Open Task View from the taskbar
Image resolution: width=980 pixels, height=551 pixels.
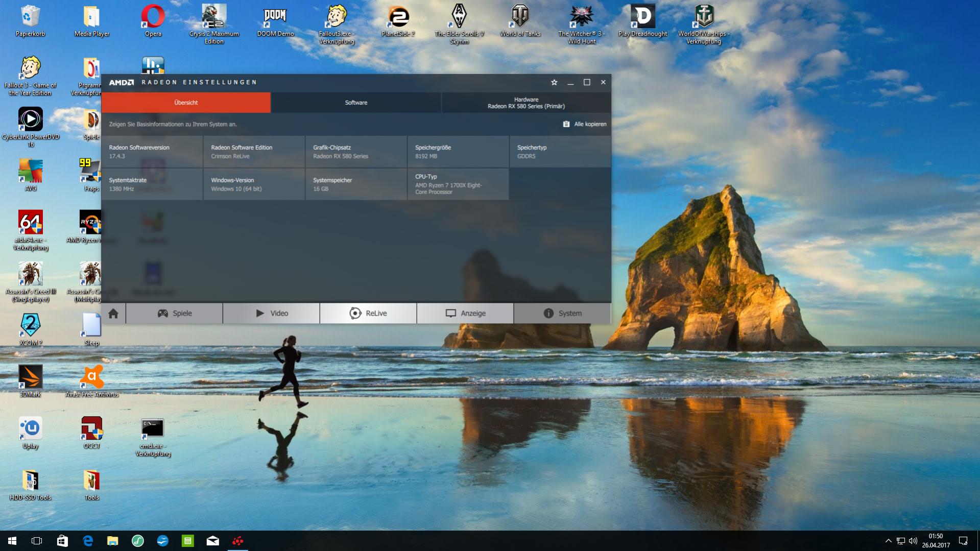point(37,541)
